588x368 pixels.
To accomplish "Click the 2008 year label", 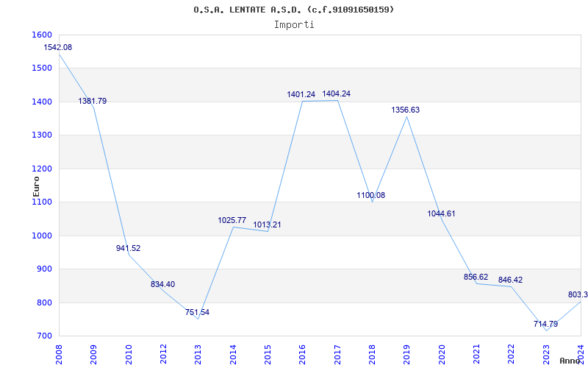I will click(x=59, y=355).
